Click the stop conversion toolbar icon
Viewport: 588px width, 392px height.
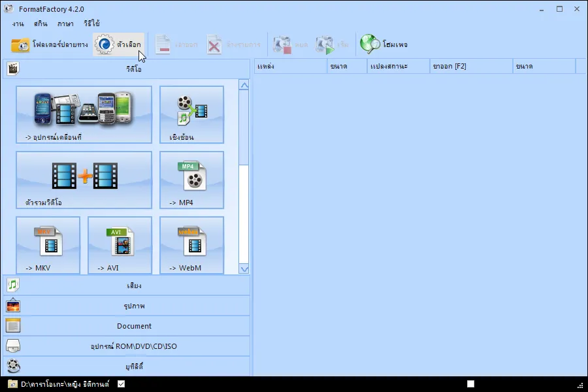point(282,44)
